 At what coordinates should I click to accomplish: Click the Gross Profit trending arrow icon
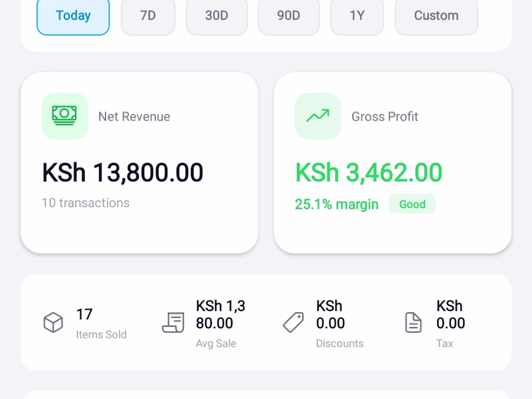pos(318,116)
